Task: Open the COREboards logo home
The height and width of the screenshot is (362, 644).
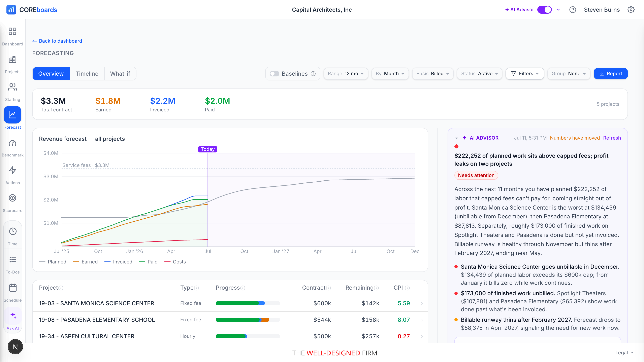Action: [x=32, y=10]
